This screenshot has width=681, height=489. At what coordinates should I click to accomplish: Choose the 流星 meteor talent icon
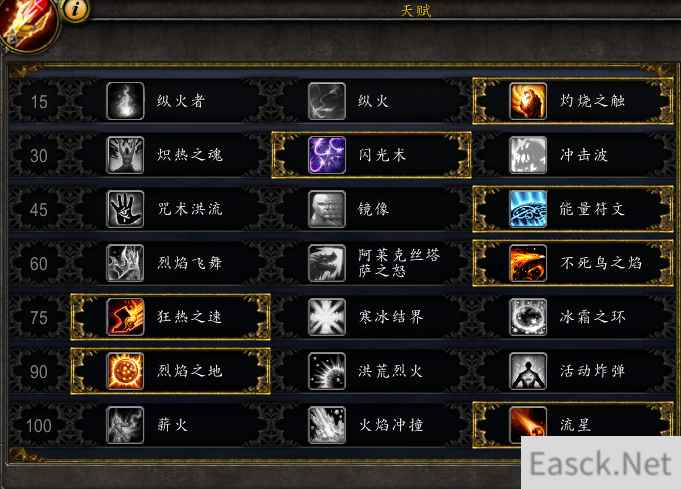[x=528, y=422]
